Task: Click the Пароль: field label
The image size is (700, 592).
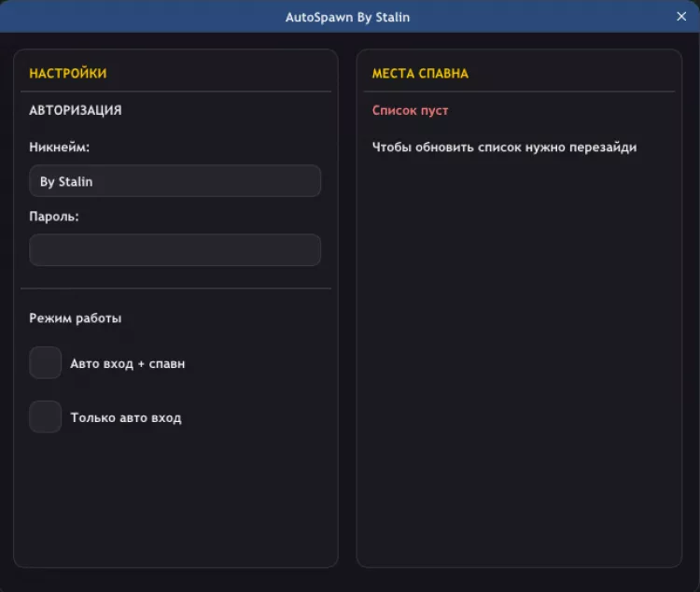Action: point(54,217)
